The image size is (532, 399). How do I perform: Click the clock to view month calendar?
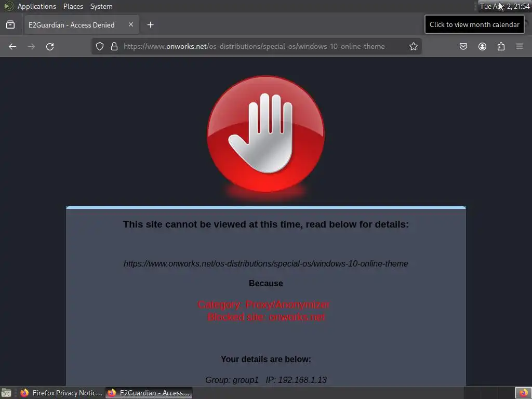coord(504,6)
